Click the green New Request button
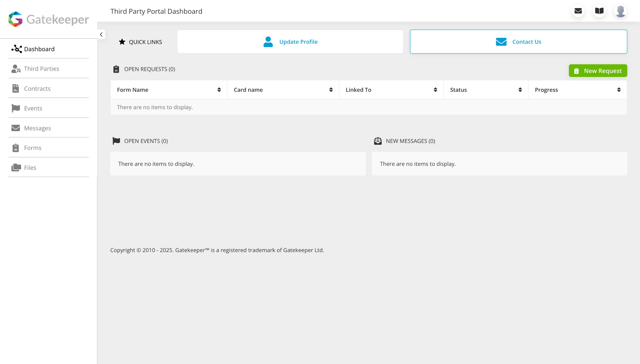 click(598, 71)
